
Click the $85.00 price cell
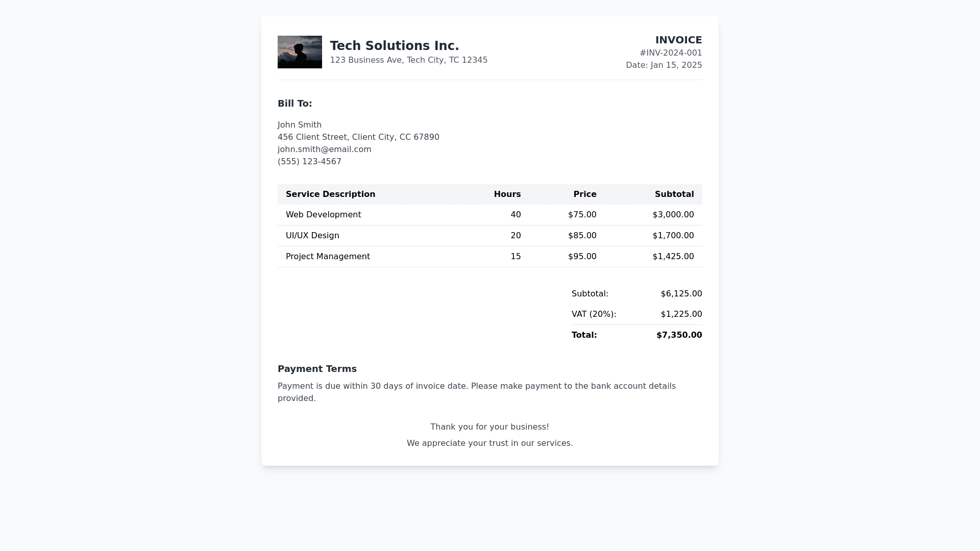582,236
